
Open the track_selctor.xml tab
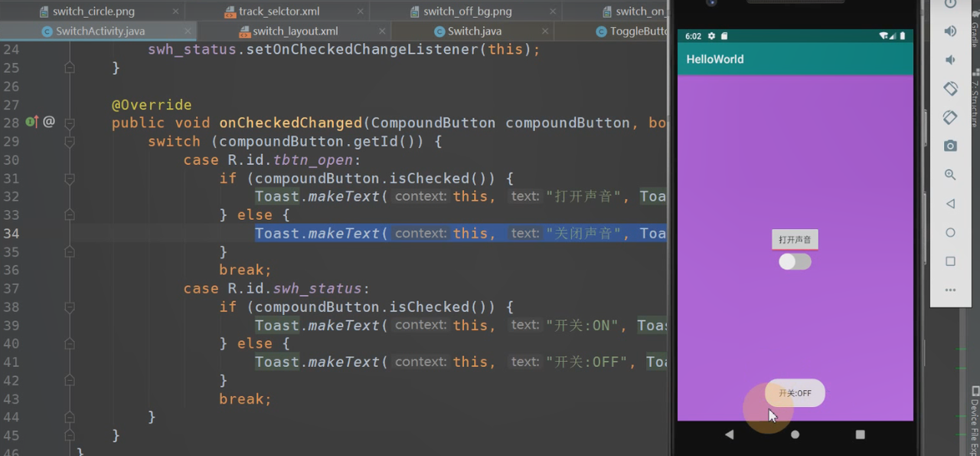pos(279,11)
